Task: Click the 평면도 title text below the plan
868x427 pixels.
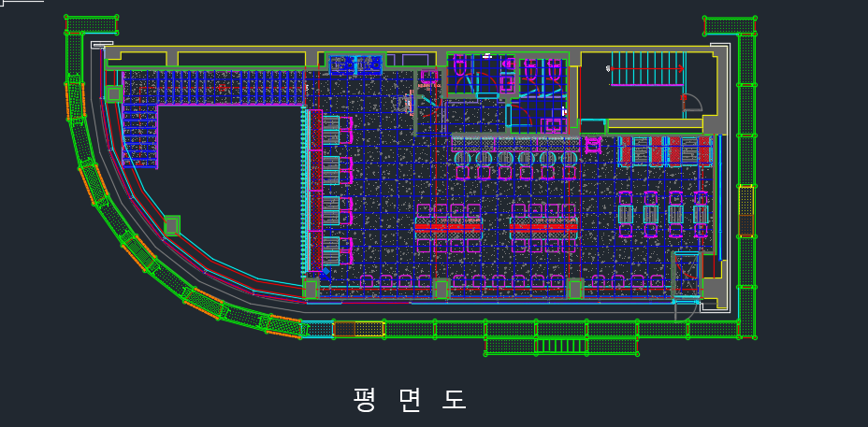Action: (x=409, y=399)
